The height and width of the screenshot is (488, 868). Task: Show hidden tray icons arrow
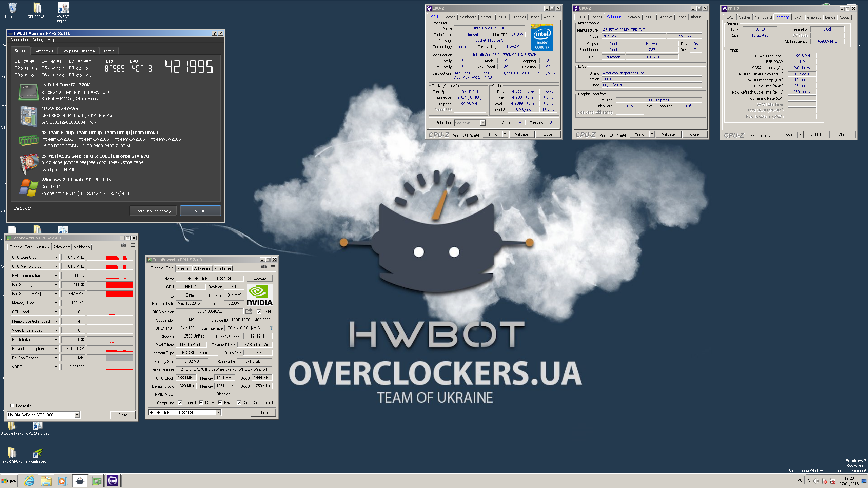(x=809, y=481)
